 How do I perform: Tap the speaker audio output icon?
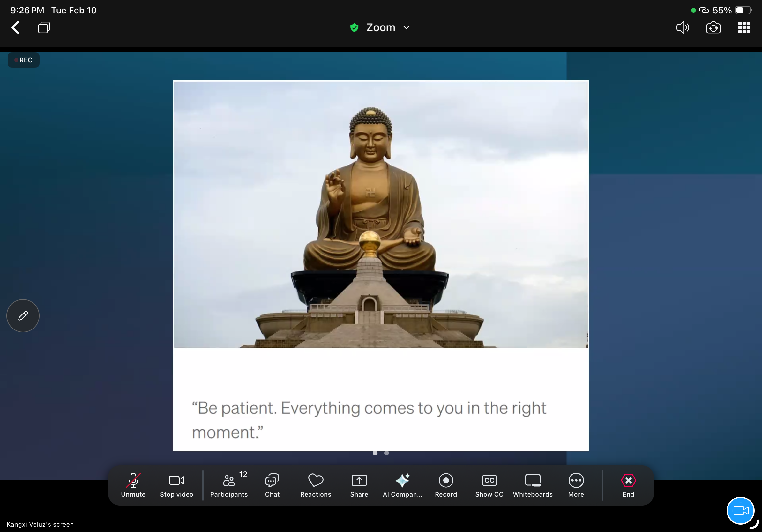pos(682,27)
